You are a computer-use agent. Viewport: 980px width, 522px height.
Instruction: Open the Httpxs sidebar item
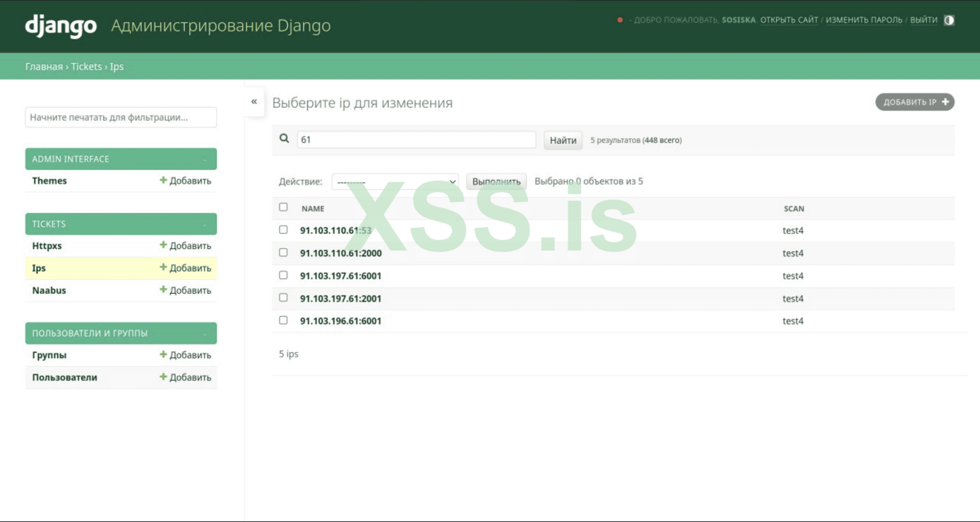point(47,246)
